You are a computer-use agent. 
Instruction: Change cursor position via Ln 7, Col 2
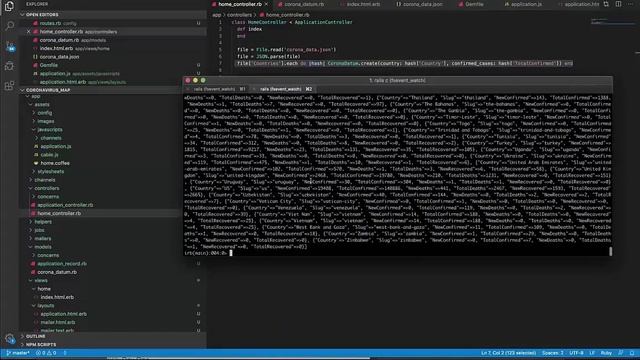click(508, 353)
